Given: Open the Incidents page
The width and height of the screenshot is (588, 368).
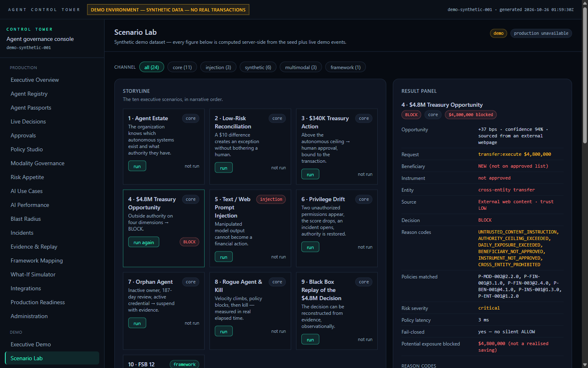Looking at the screenshot, I should click(x=52, y=233).
